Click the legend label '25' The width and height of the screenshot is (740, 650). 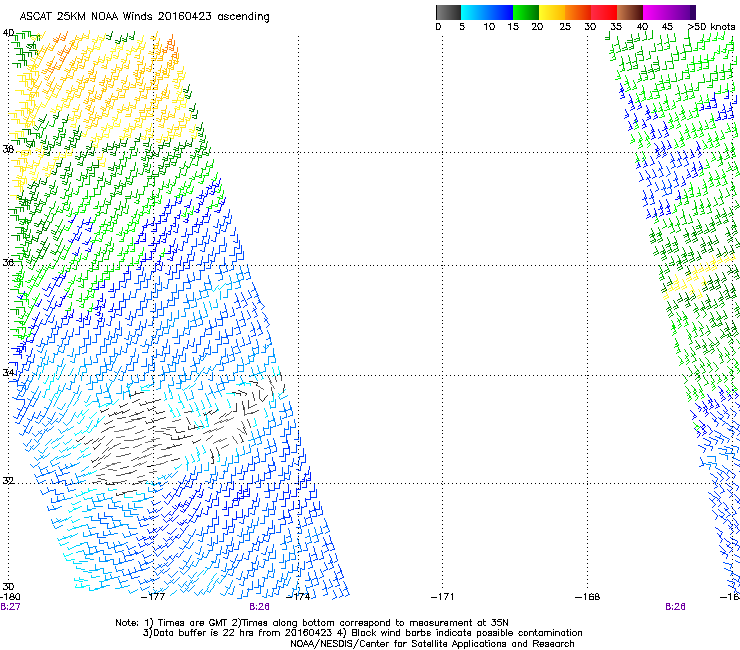(565, 27)
